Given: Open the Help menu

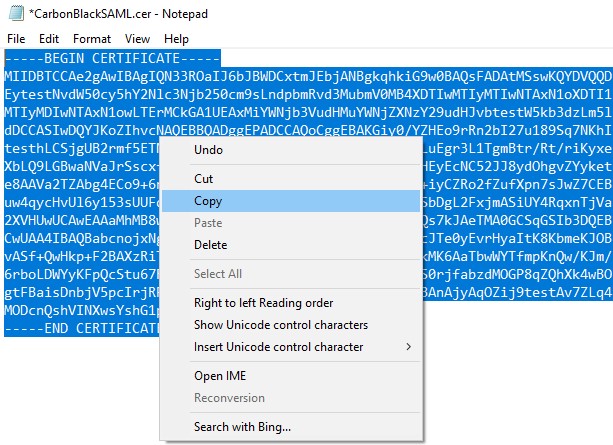Looking at the screenshot, I should point(176,39).
